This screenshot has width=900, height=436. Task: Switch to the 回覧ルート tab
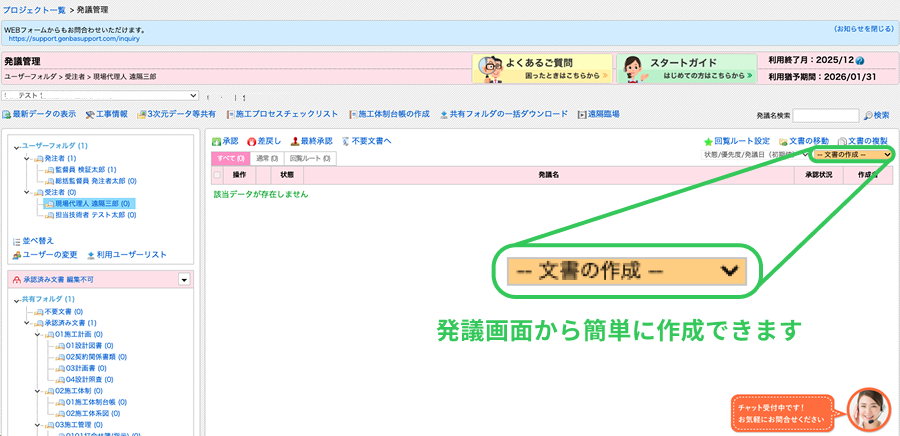310,159
